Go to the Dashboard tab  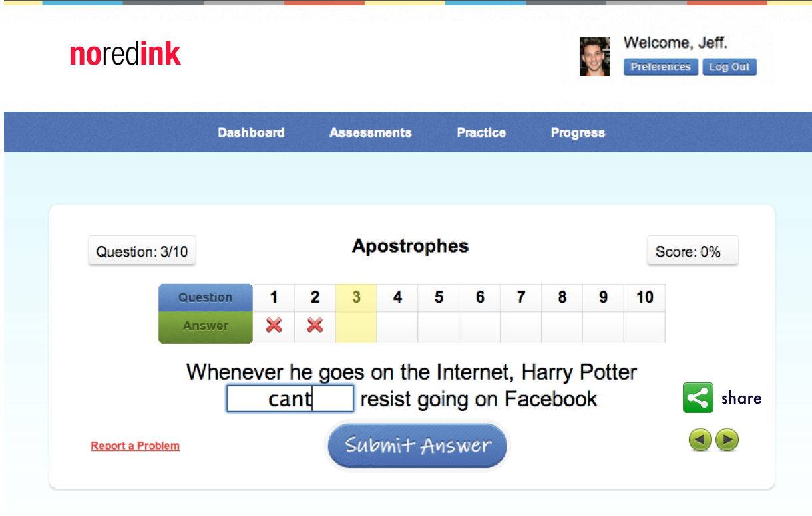(251, 132)
